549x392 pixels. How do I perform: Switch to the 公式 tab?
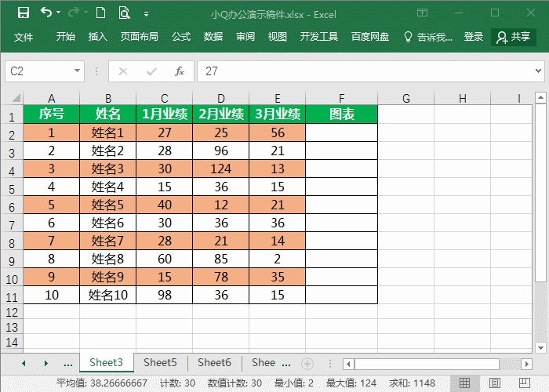[181, 37]
